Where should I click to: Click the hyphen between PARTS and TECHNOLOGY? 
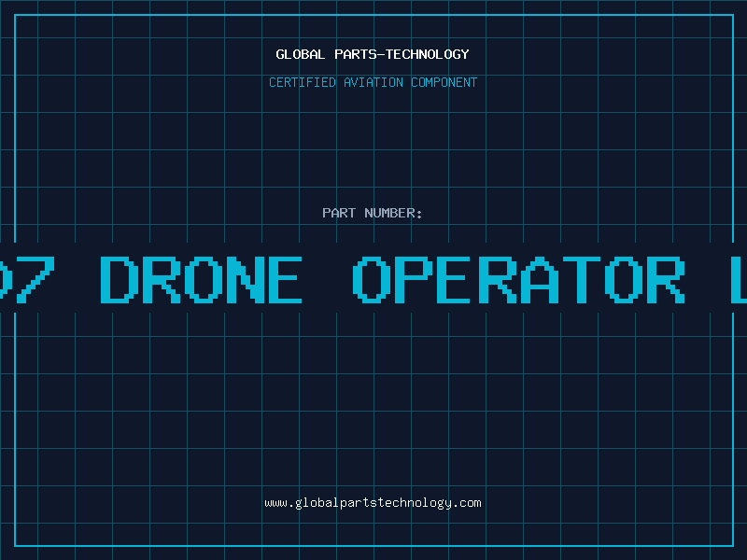(x=380, y=54)
